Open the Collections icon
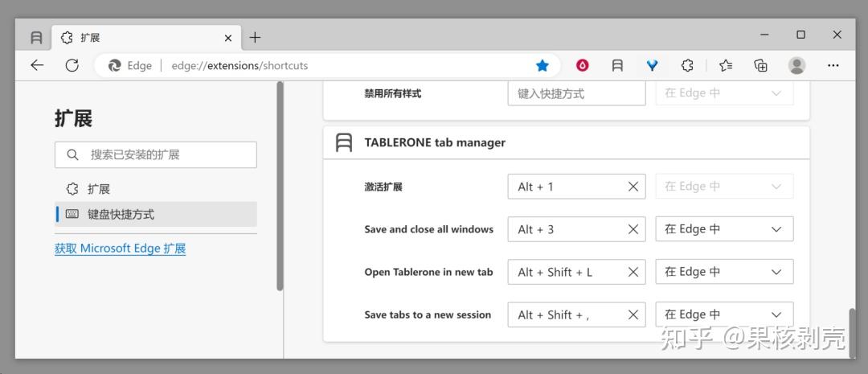Image resolution: width=868 pixels, height=374 pixels. point(760,66)
